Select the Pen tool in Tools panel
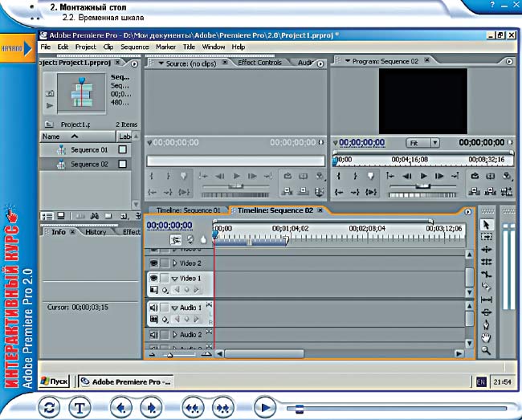 [486, 324]
